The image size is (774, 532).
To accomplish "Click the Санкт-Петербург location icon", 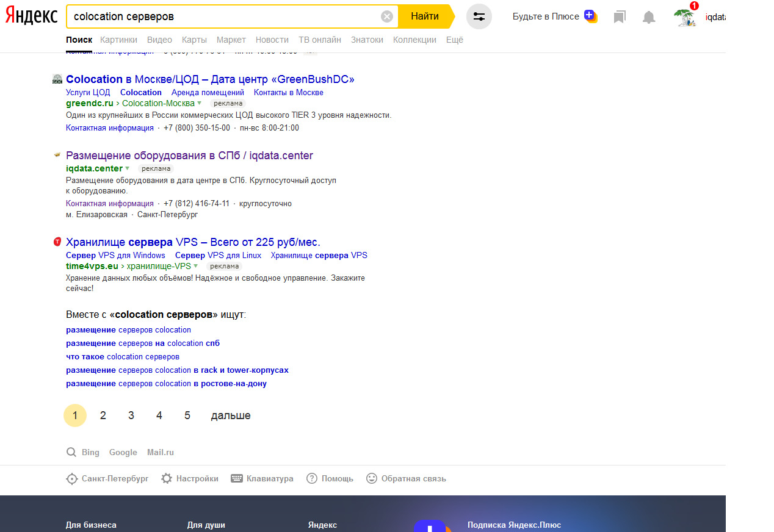I will pyautogui.click(x=72, y=479).
